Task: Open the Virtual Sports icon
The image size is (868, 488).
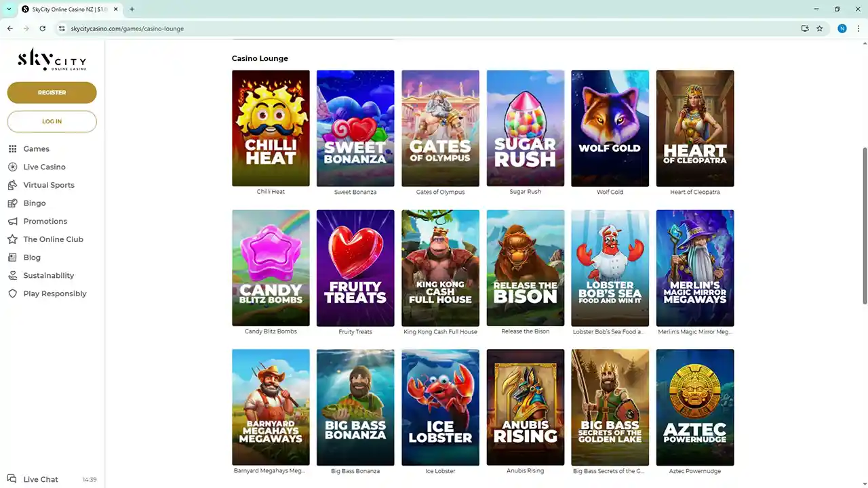Action: tap(12, 185)
